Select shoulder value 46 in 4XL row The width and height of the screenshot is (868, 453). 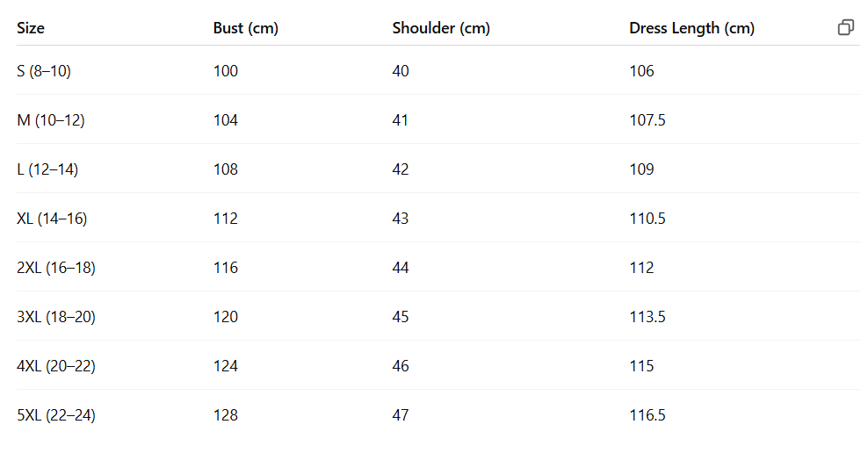[401, 366]
